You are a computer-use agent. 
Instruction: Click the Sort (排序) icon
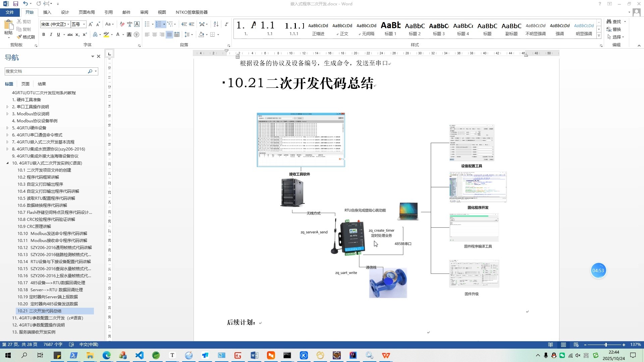coord(216,24)
